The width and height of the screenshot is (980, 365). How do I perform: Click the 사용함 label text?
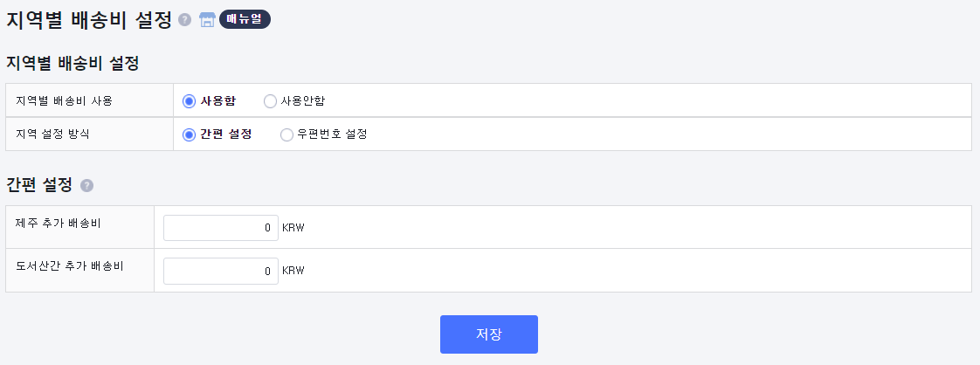click(218, 100)
